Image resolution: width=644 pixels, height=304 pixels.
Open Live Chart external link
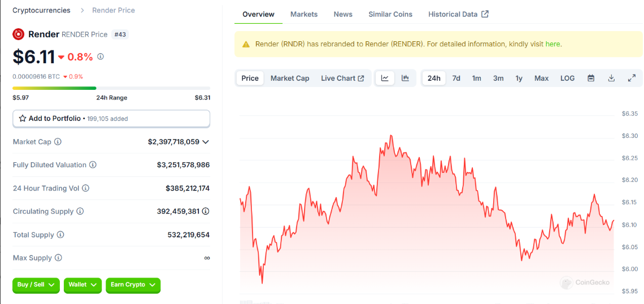[x=342, y=78]
